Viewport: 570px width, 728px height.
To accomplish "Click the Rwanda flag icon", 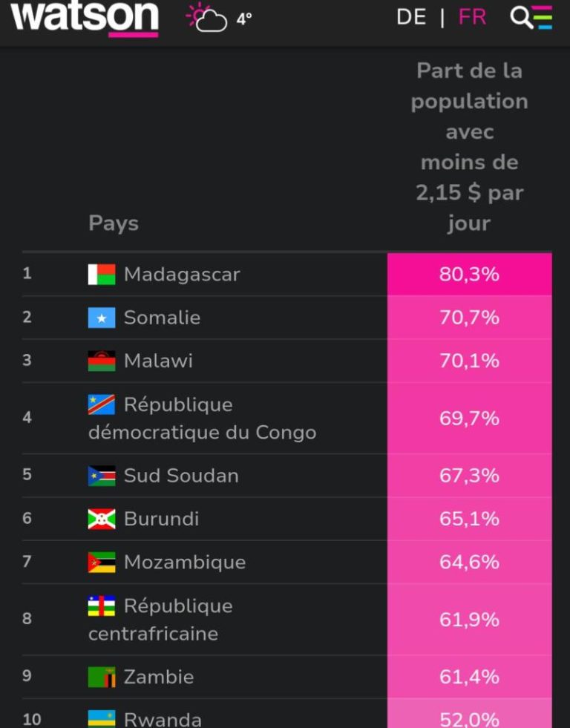I will click(x=102, y=718).
